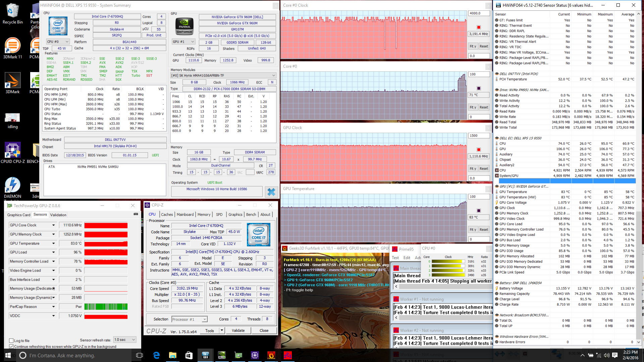This screenshot has width=644, height=362.
Task: Click Validate button in CPU-Z
Action: pos(238,330)
